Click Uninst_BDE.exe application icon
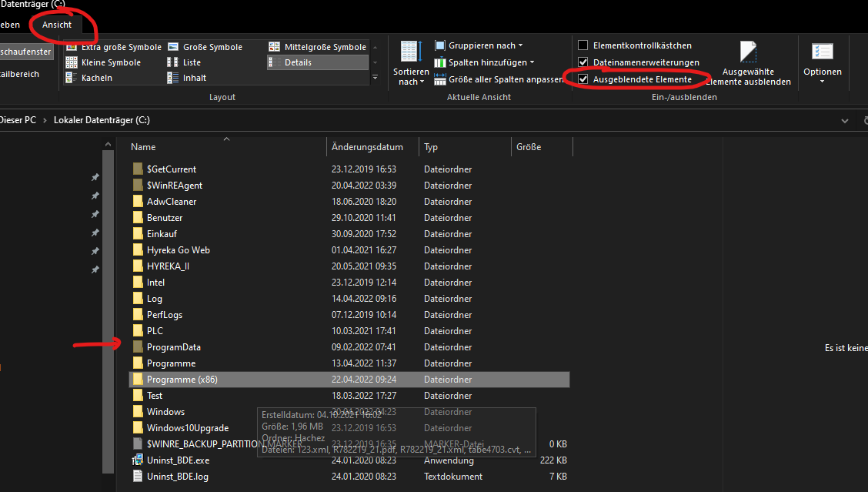The height and width of the screenshot is (492, 868). click(x=138, y=460)
